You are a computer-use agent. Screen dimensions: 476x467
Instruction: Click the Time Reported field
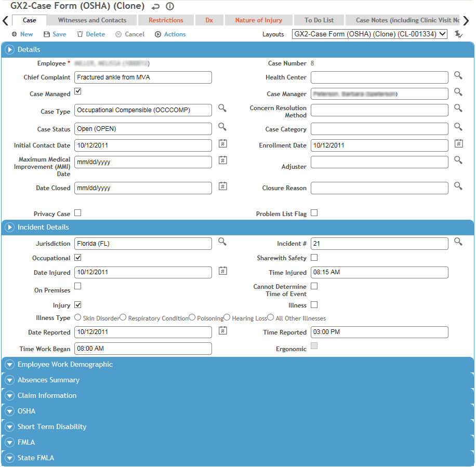click(x=379, y=332)
